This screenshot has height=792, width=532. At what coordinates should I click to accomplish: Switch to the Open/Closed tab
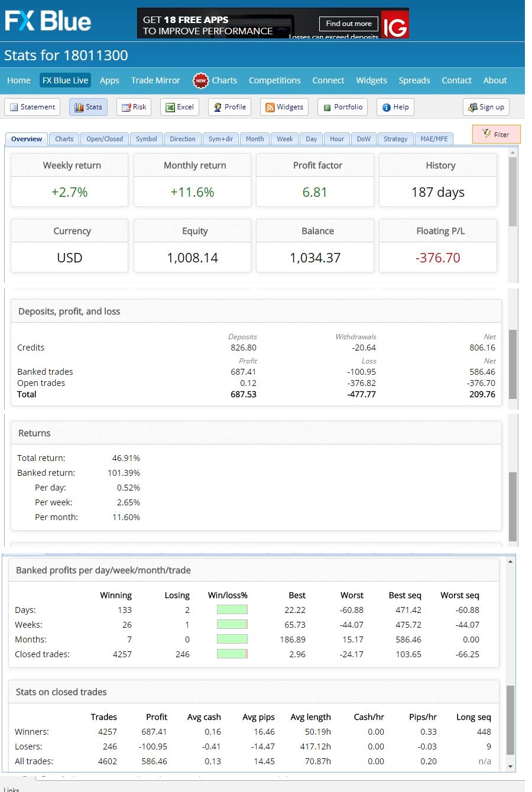tap(105, 139)
